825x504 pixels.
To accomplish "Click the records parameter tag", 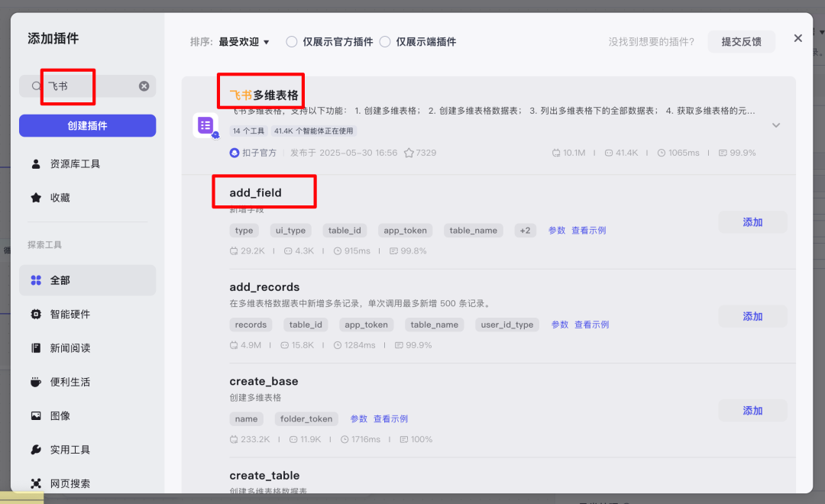I will click(x=251, y=325).
